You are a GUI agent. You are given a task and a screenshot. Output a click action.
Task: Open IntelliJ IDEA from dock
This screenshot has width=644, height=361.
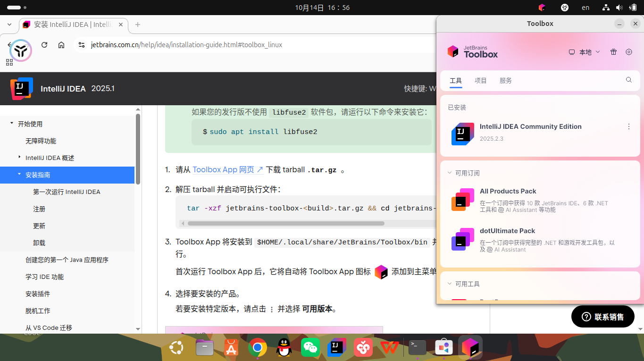point(337,348)
